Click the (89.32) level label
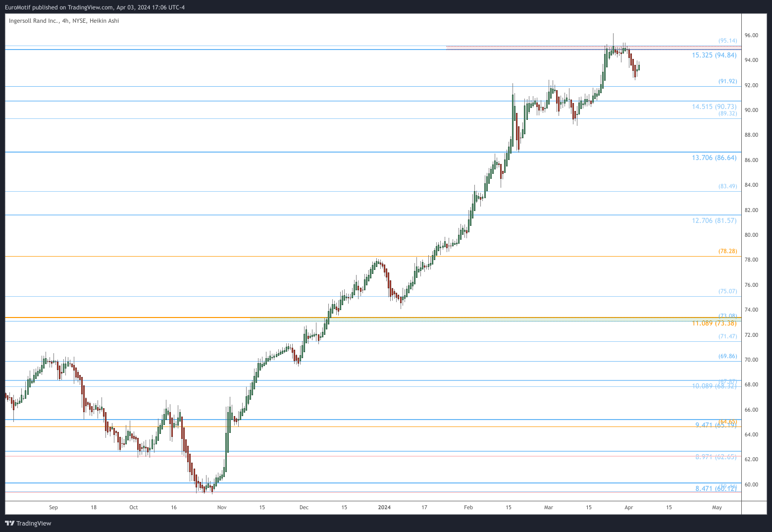Screen dimensions: 772x532 [727, 113]
